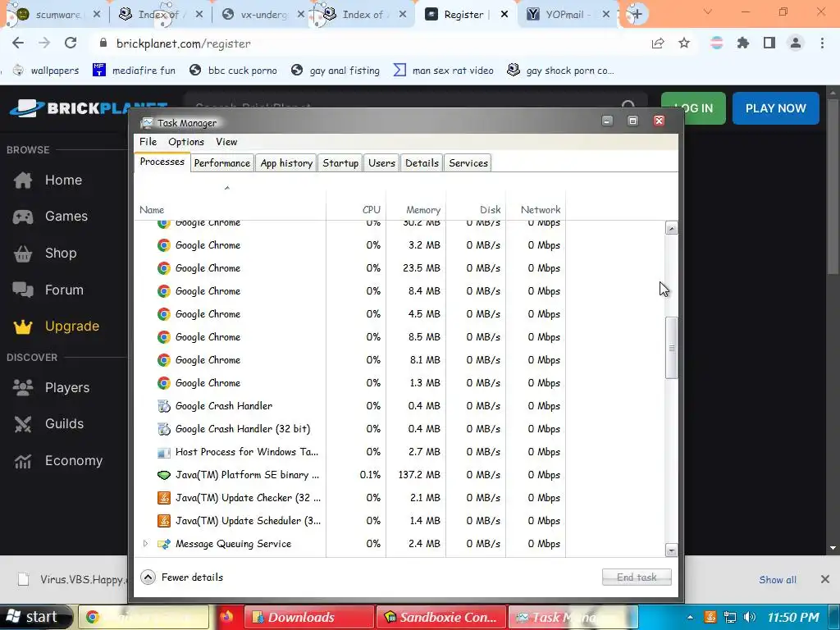Close the downloads bar
Screen dimensions: 840x630
(825, 579)
